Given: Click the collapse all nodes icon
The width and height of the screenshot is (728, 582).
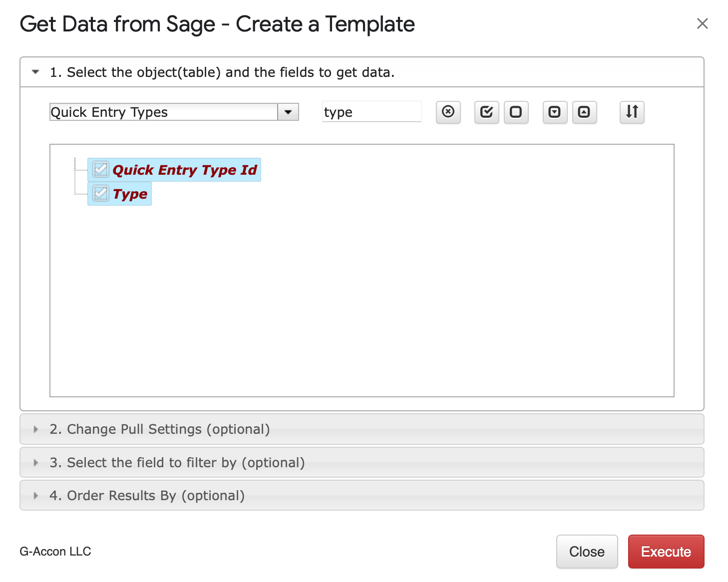Looking at the screenshot, I should 584,112.
